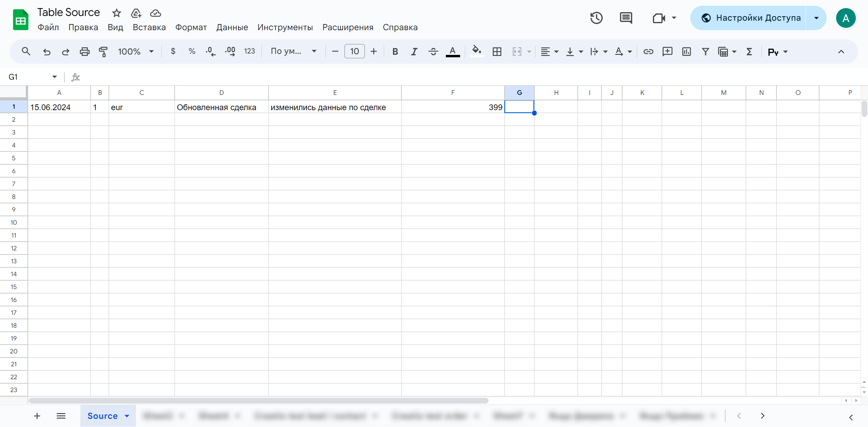Click the add new sheet button

(x=36, y=415)
